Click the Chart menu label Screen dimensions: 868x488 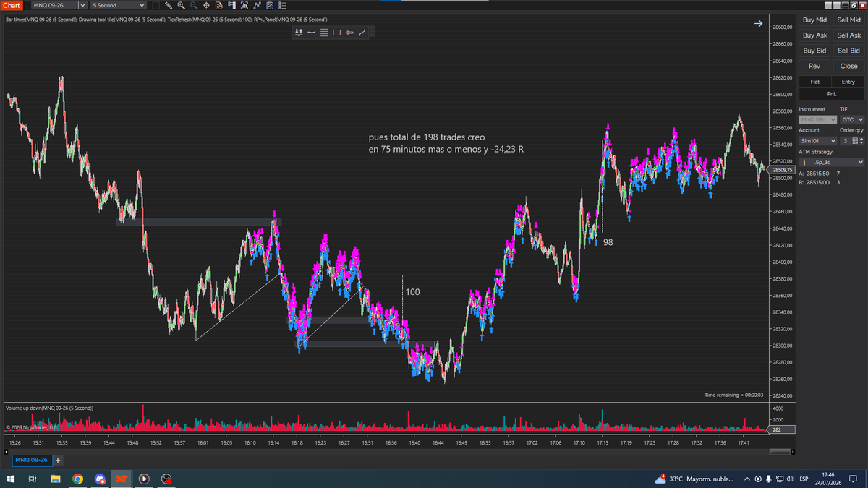(12, 5)
